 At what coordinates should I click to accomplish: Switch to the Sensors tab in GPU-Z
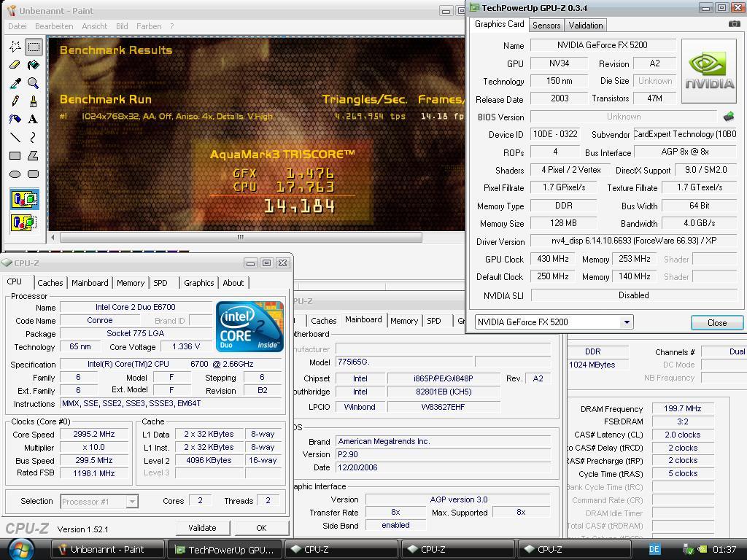coord(546,26)
